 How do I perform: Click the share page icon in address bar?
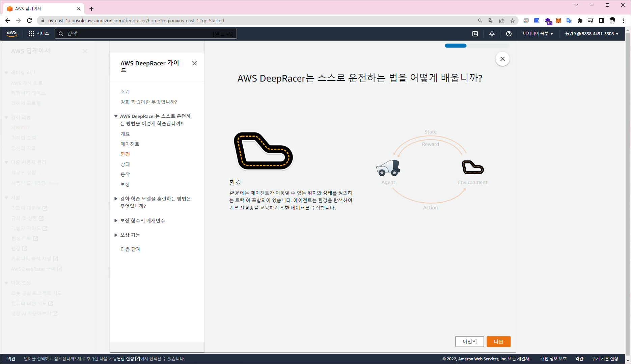tap(502, 21)
